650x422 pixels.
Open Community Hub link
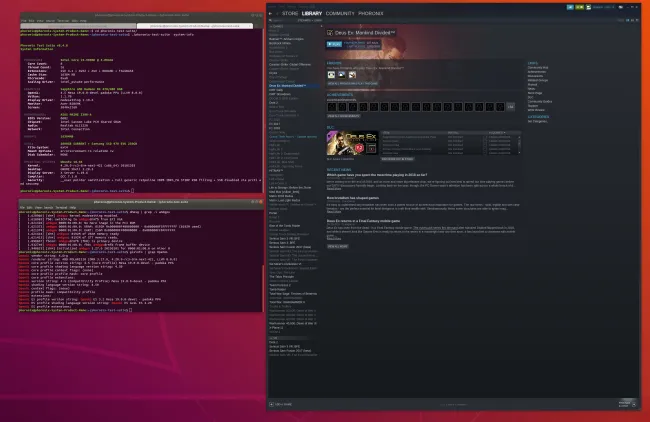(538, 68)
